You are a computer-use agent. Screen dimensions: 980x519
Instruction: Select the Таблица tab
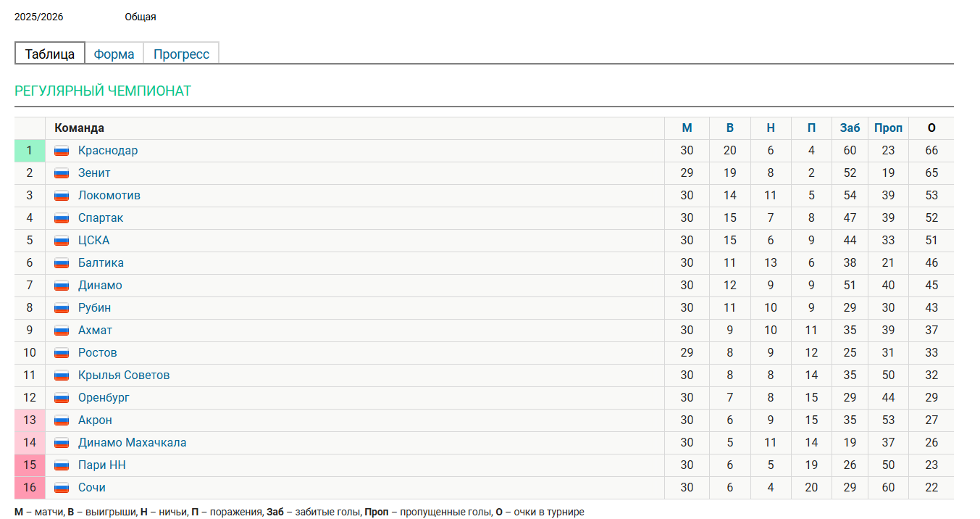pos(50,54)
